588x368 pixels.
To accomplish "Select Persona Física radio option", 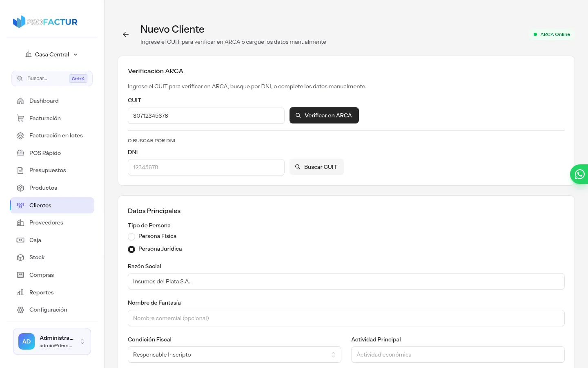I will [131, 237].
